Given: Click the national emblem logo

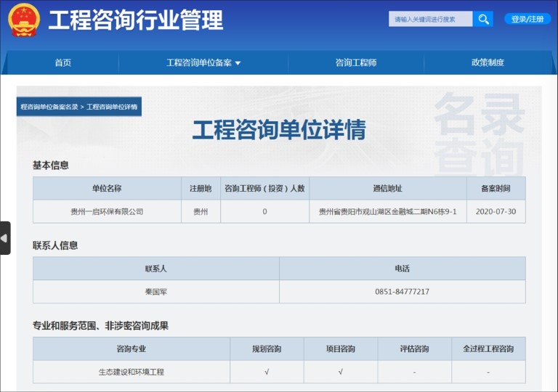Looking at the screenshot, I should [24, 20].
